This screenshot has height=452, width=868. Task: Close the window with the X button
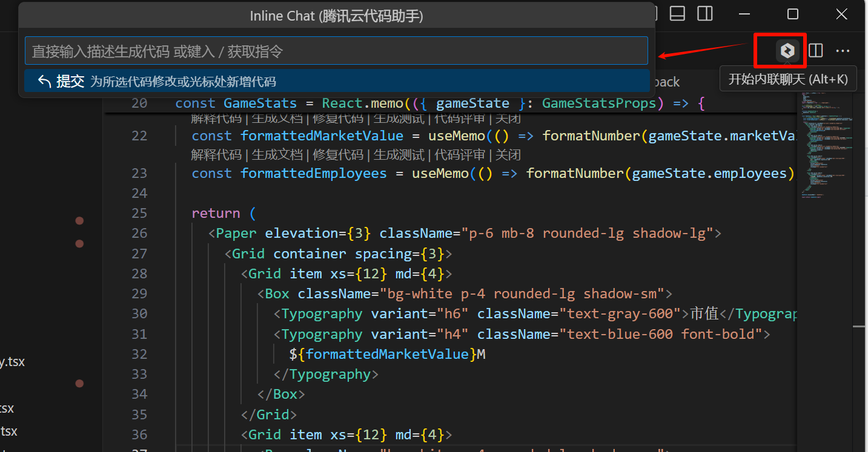tap(841, 14)
